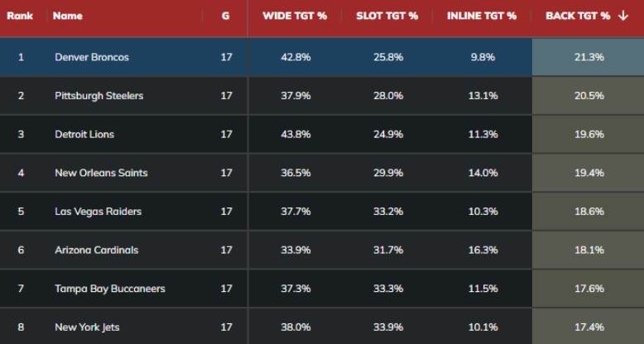Sort table by SLOT TGT % column

(x=387, y=16)
